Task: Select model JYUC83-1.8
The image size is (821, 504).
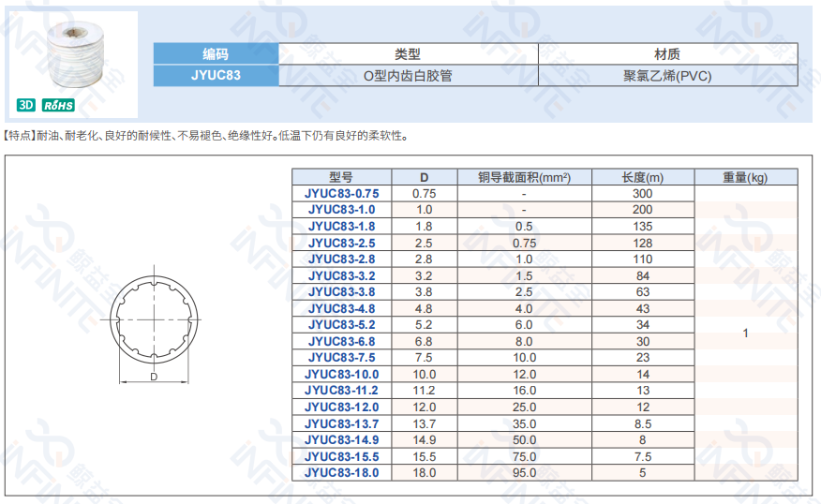Action: point(341,226)
